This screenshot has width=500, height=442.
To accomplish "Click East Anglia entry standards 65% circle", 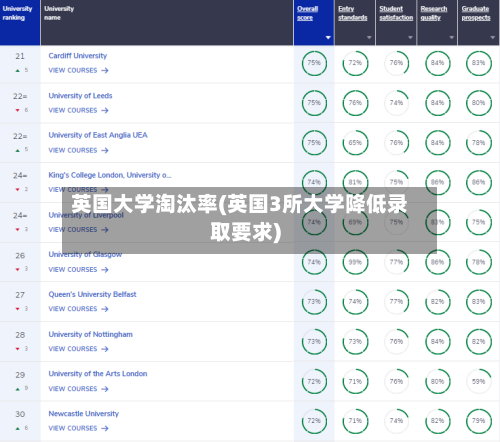I will click(x=355, y=143).
